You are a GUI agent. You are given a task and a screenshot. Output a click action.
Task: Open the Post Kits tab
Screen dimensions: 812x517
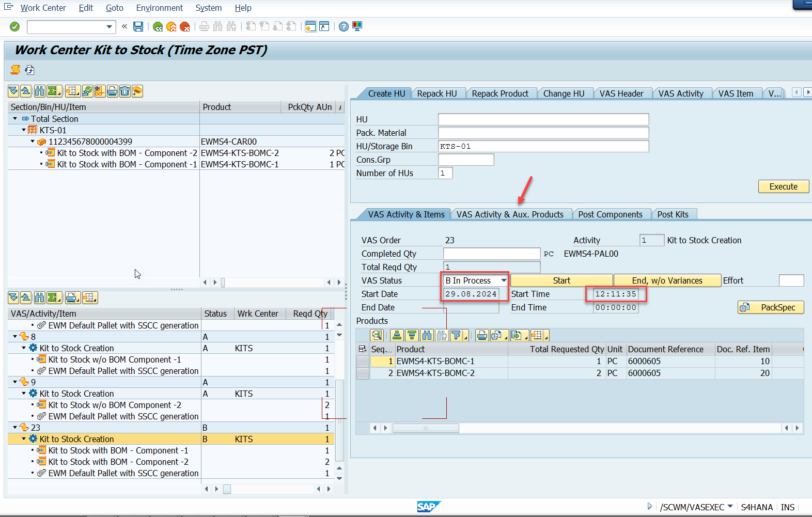[673, 214]
